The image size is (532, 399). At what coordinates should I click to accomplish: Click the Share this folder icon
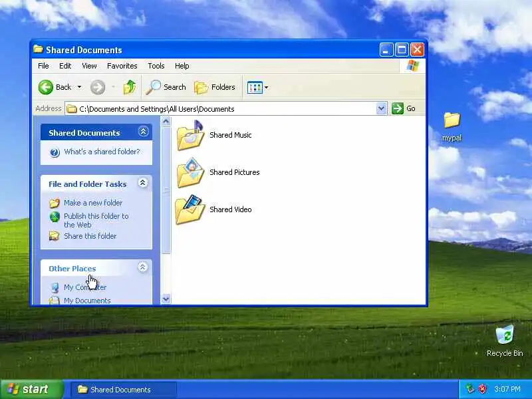coord(55,236)
